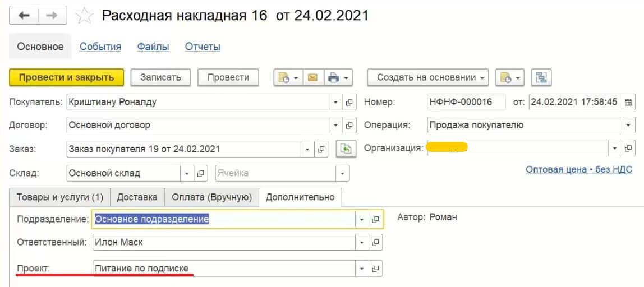Expand the Заказ dropdown list

(x=307, y=150)
